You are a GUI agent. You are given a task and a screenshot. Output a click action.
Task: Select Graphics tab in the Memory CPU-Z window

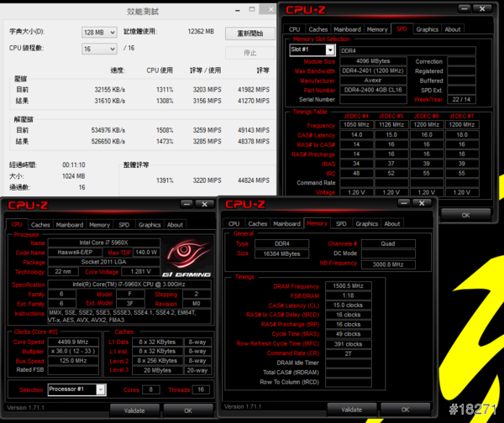367,223
